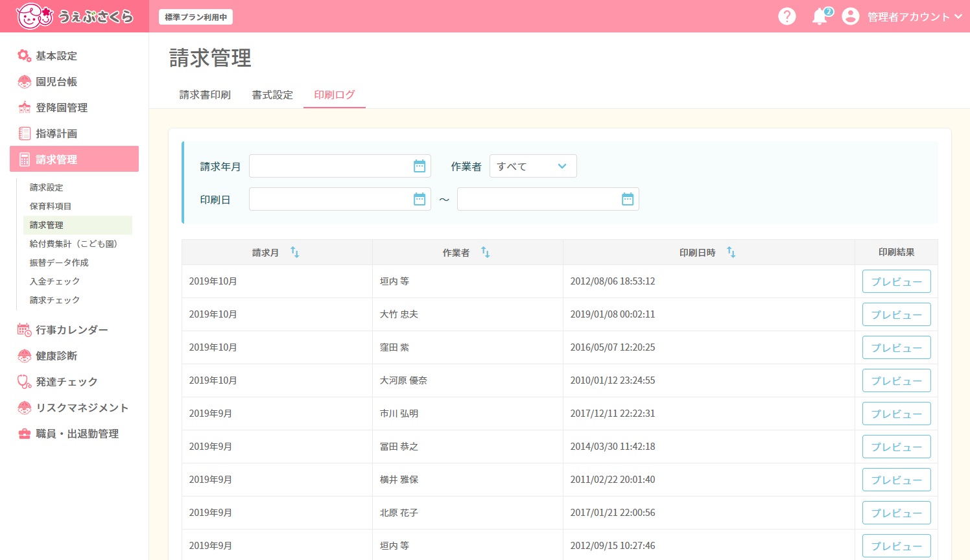Preview the 北原 花子 print log

(x=896, y=513)
